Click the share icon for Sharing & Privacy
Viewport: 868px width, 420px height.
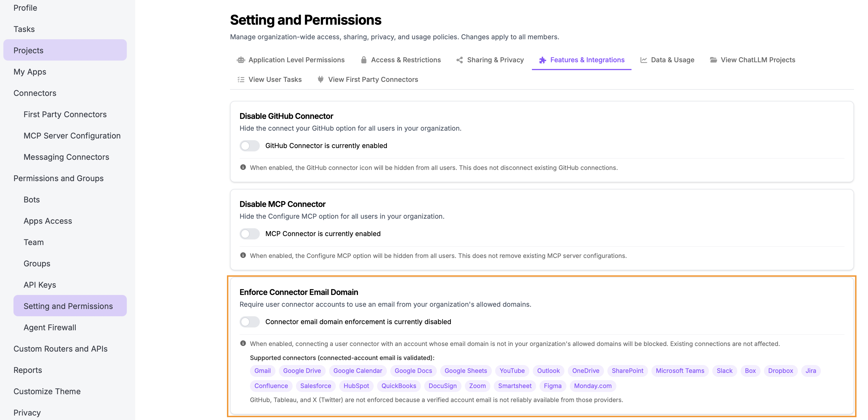point(459,60)
